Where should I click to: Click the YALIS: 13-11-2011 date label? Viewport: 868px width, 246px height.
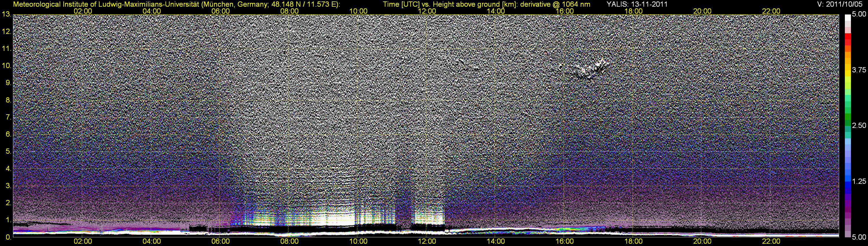coord(637,4)
